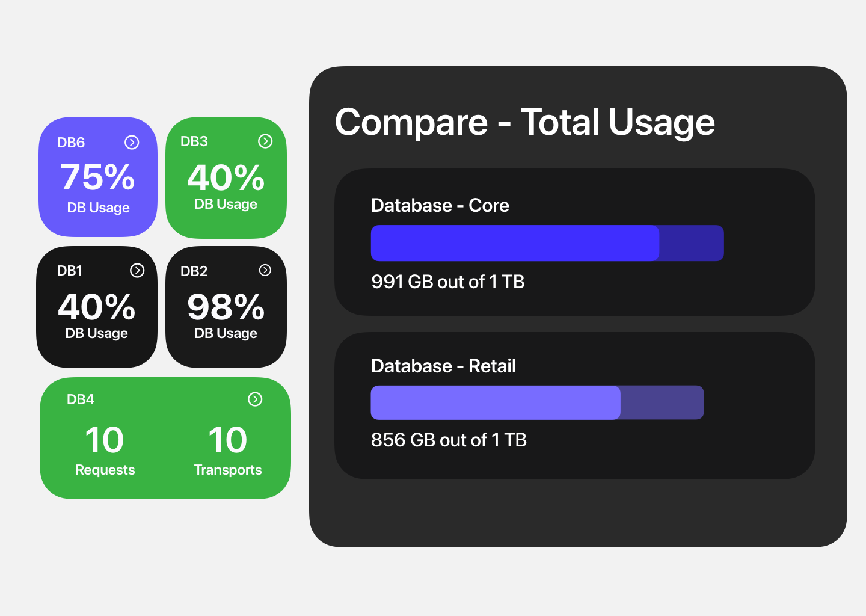Click the 991 GB out of 1 TB label
This screenshot has height=616, width=866.
tap(447, 282)
